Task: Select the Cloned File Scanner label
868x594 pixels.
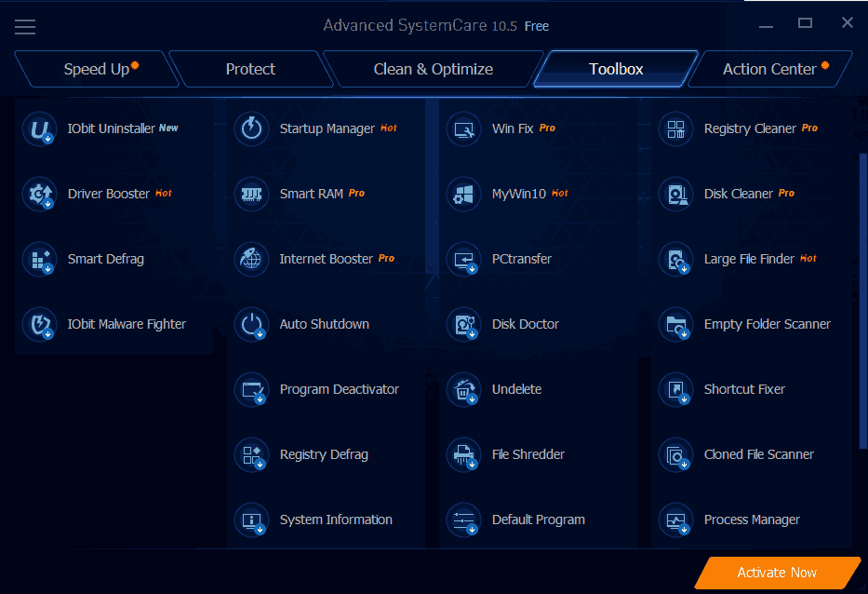Action: 759,454
